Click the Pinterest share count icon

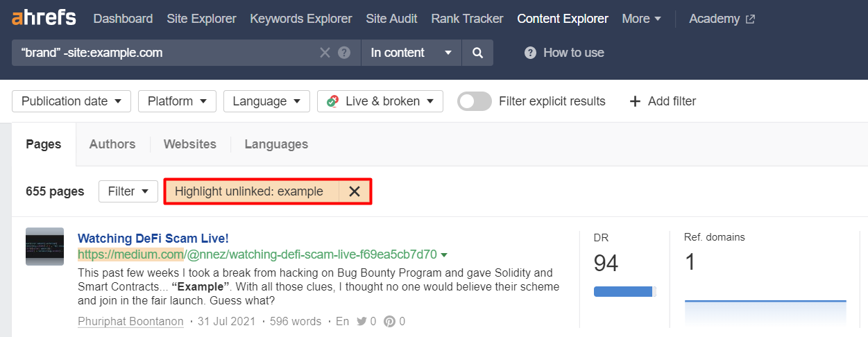[389, 322]
